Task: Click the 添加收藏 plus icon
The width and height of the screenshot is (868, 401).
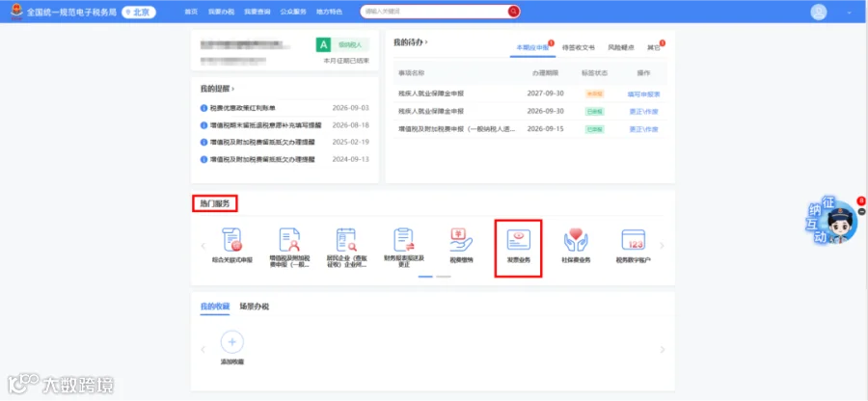Action: (231, 342)
